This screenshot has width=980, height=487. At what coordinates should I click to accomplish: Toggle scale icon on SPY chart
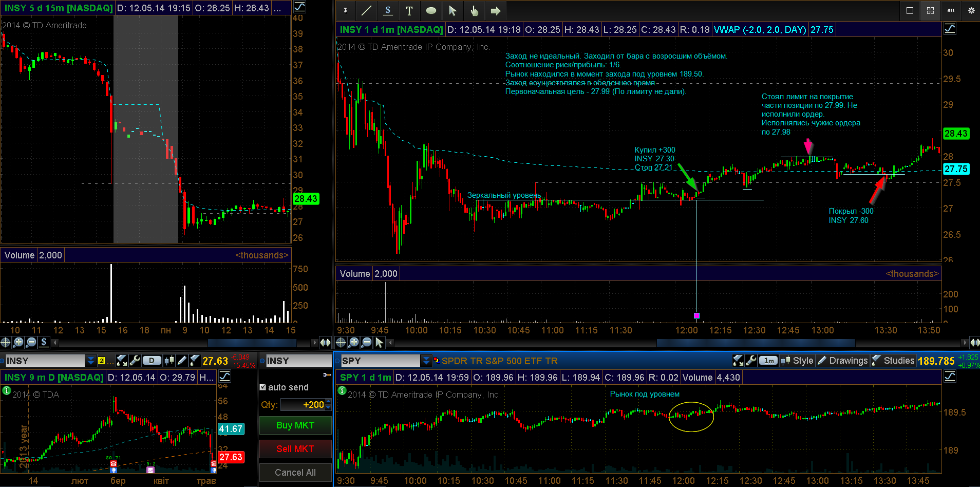950,377
